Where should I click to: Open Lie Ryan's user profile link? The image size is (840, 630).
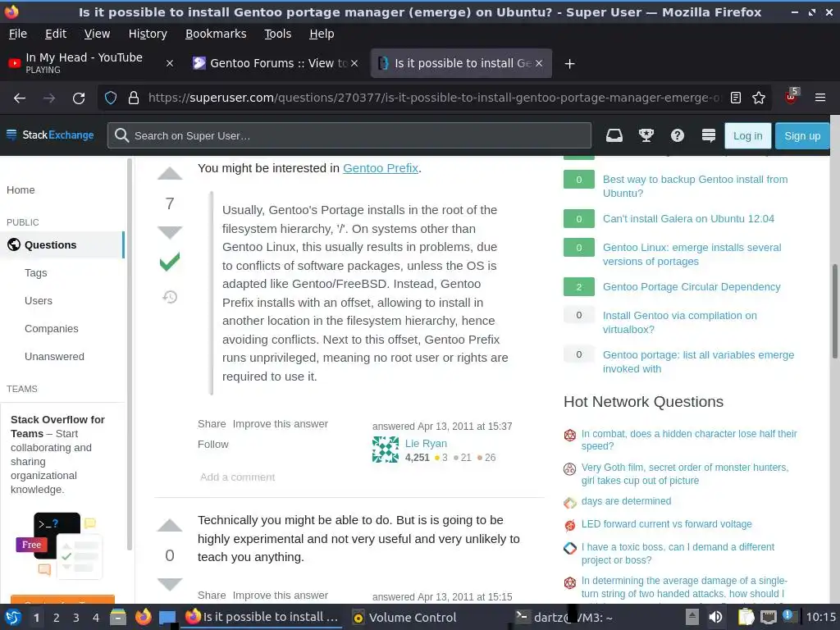click(426, 444)
